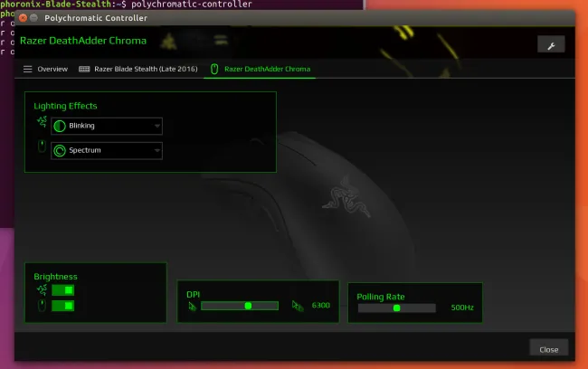Click the Spectrum effect cycle icon

[x=60, y=151]
